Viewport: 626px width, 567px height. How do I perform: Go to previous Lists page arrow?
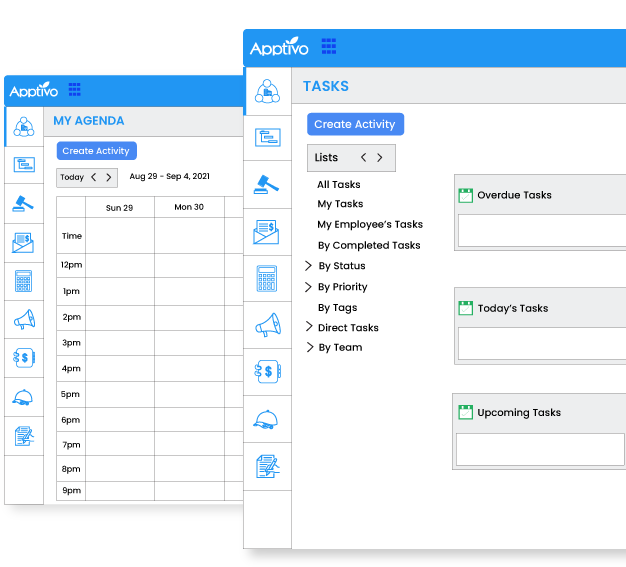(363, 157)
